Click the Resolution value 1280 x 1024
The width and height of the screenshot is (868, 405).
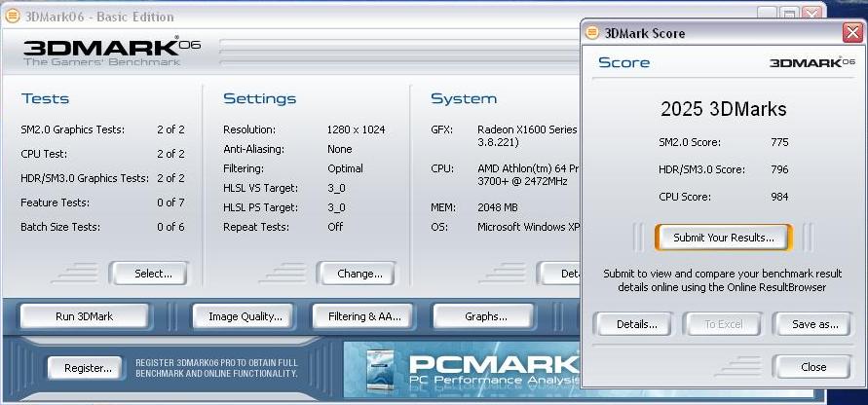[356, 130]
